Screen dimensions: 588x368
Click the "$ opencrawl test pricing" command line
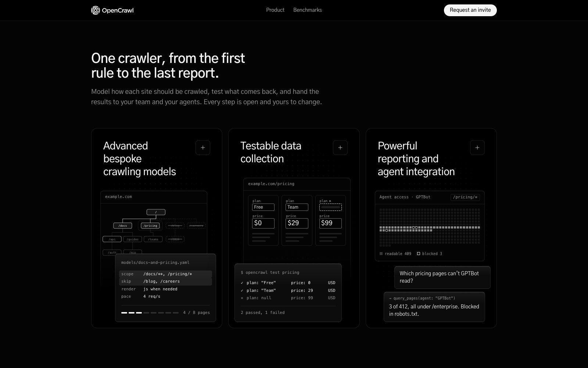(x=270, y=272)
